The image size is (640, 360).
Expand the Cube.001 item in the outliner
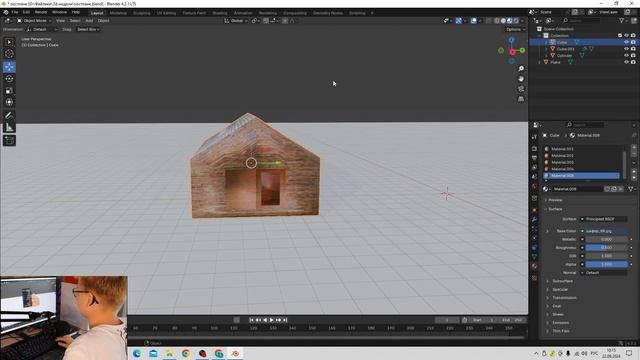546,49
